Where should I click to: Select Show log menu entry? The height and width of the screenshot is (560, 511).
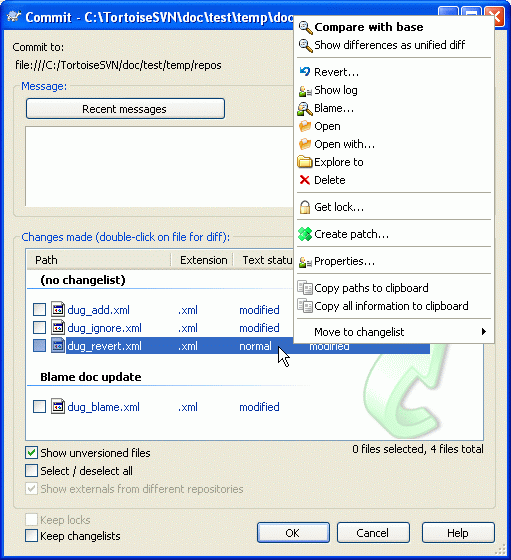click(394, 90)
